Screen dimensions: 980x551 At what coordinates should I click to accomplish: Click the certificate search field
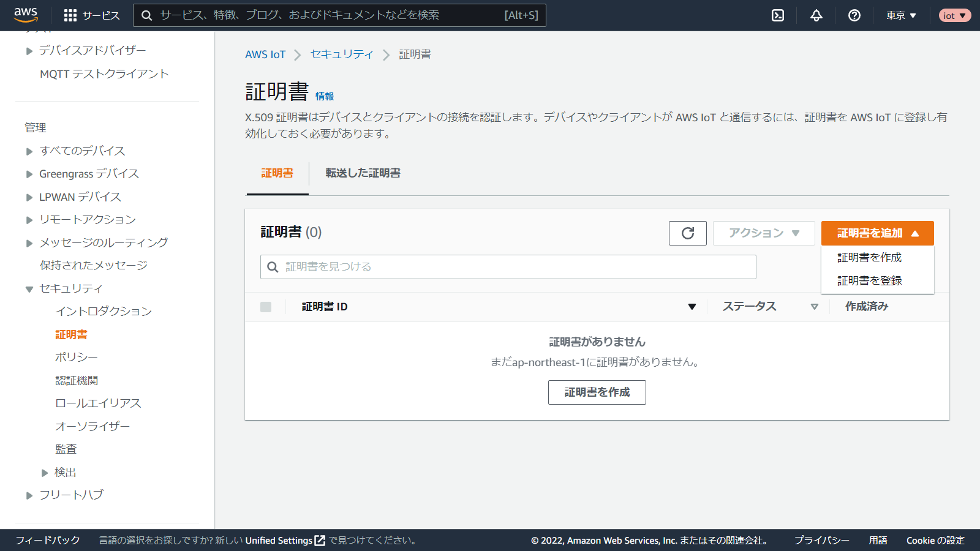508,267
